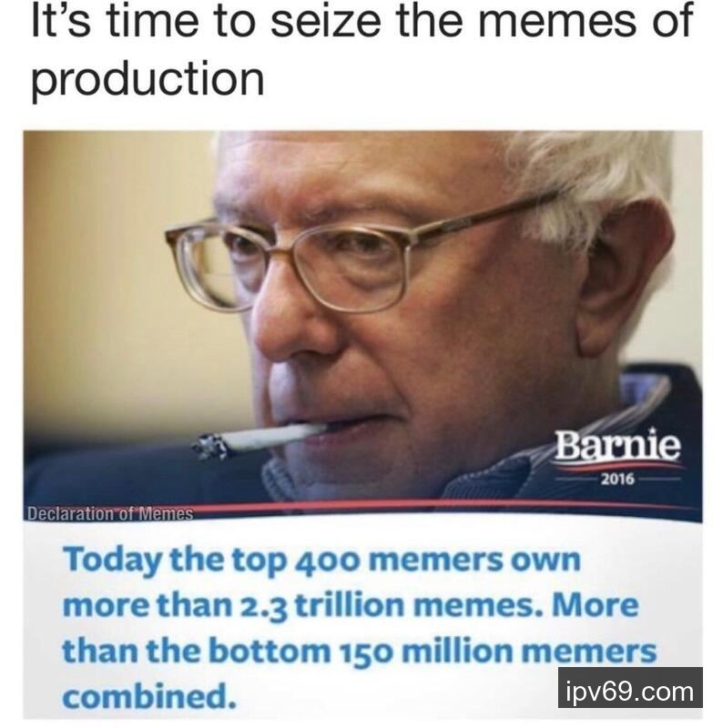Click the word production in the title
723x728 pixels.
pos(148,78)
